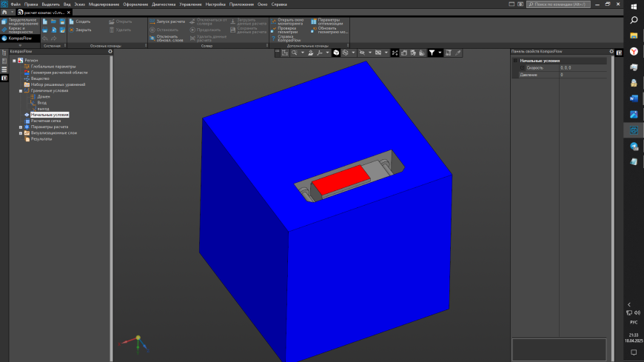Click the undo arrow icon
Image resolution: width=644 pixels, height=362 pixels.
coord(45,38)
